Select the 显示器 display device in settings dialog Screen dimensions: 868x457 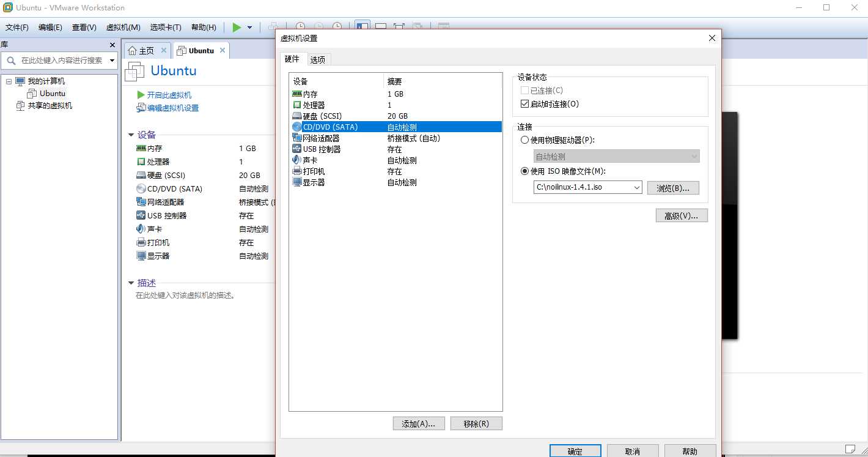click(395, 182)
